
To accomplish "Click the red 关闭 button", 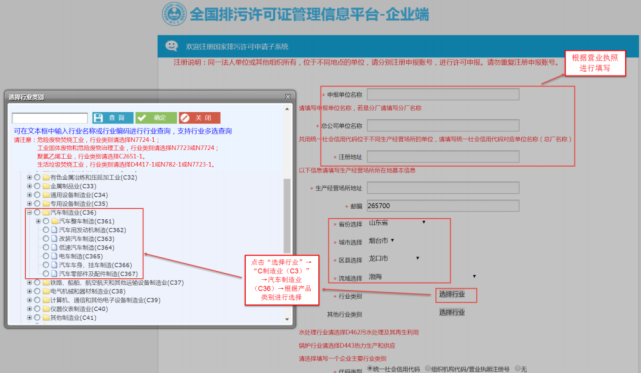I will [x=199, y=118].
